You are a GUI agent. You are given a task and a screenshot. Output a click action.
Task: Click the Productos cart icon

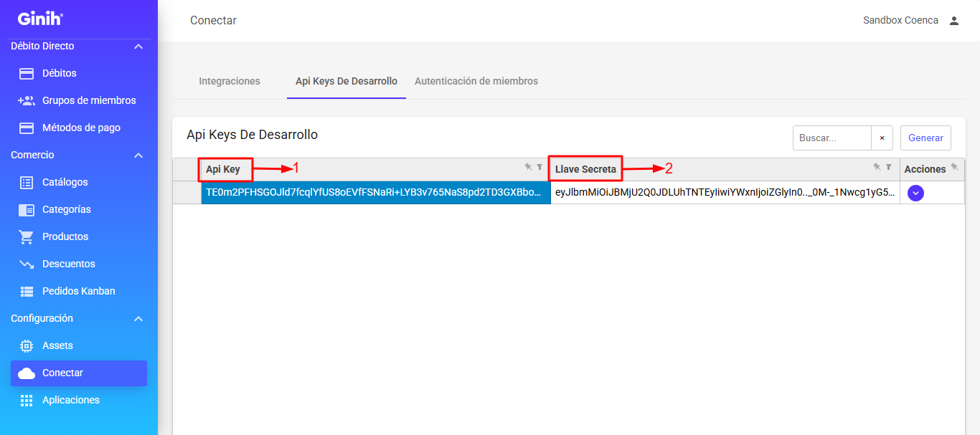pyautogui.click(x=27, y=236)
